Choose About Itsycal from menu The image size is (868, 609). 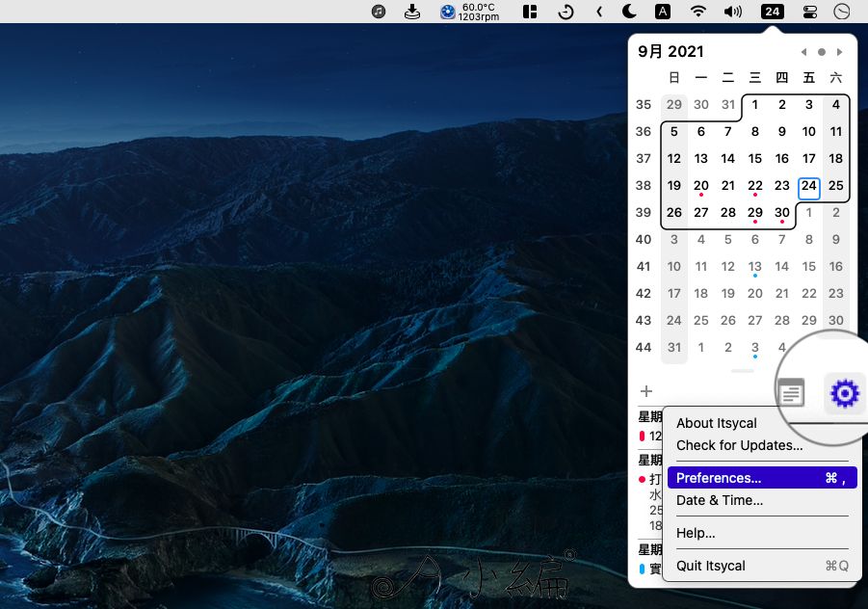click(717, 423)
